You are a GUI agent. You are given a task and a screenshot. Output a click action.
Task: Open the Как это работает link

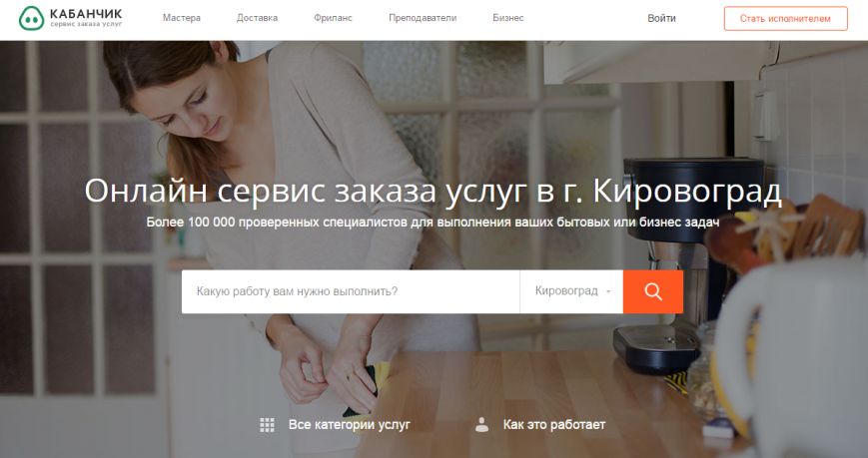[x=554, y=425]
